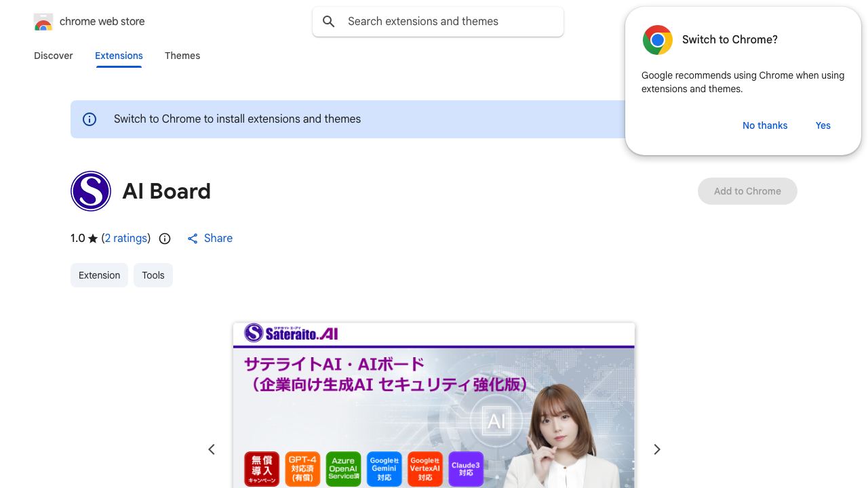Dismiss popup with No thanks
This screenshot has width=868, height=488.
click(x=765, y=125)
